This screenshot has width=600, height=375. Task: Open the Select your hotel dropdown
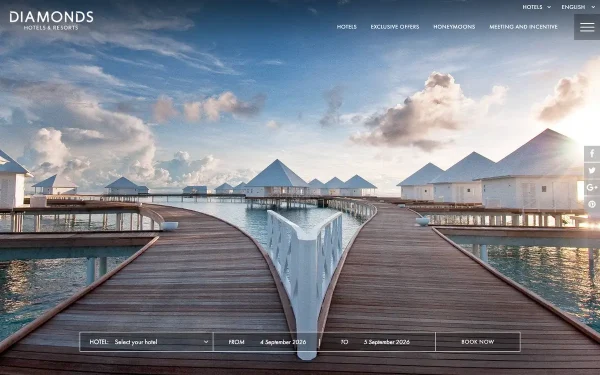click(162, 342)
